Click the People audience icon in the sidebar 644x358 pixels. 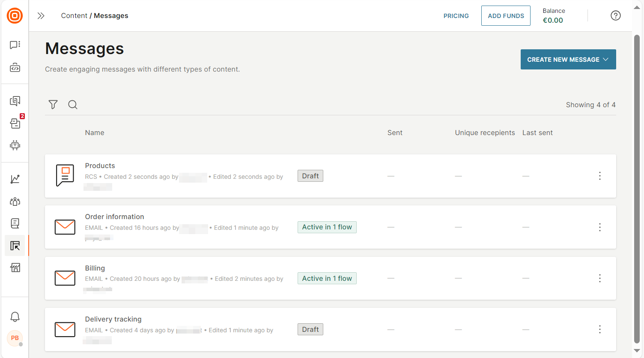click(x=15, y=201)
